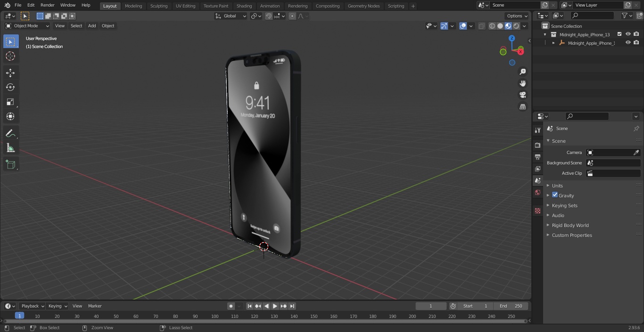Viewport: 644px width, 332px height.
Task: Jump to the timeline end frame
Action: (292, 306)
